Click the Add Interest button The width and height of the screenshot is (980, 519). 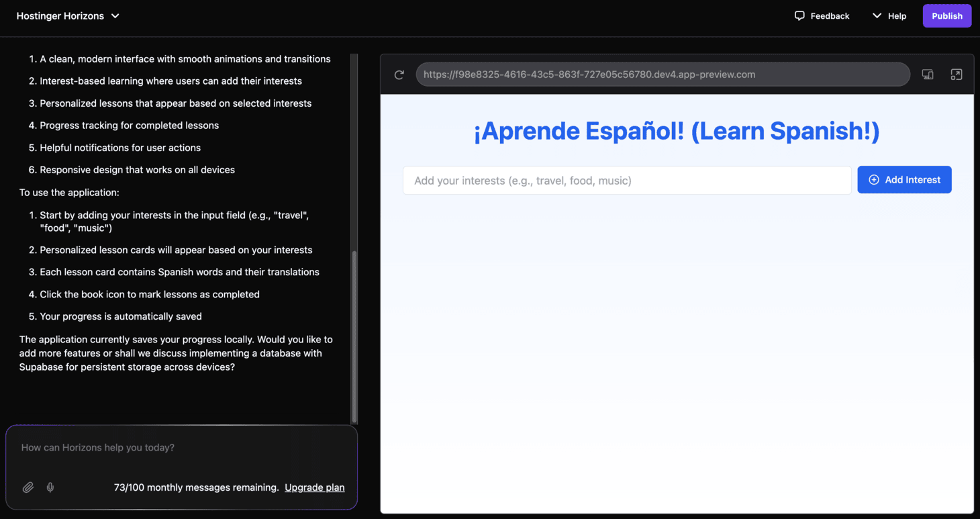[904, 179]
